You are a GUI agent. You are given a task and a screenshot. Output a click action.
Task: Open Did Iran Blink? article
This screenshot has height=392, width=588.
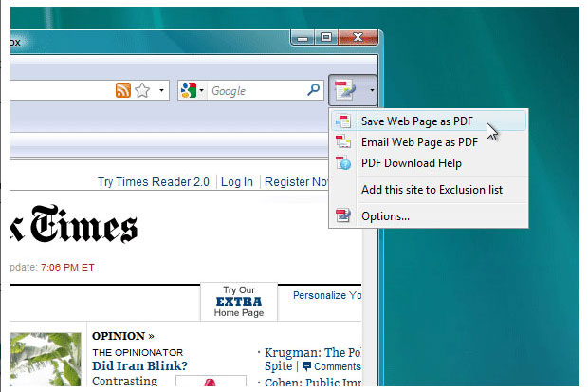(x=139, y=365)
